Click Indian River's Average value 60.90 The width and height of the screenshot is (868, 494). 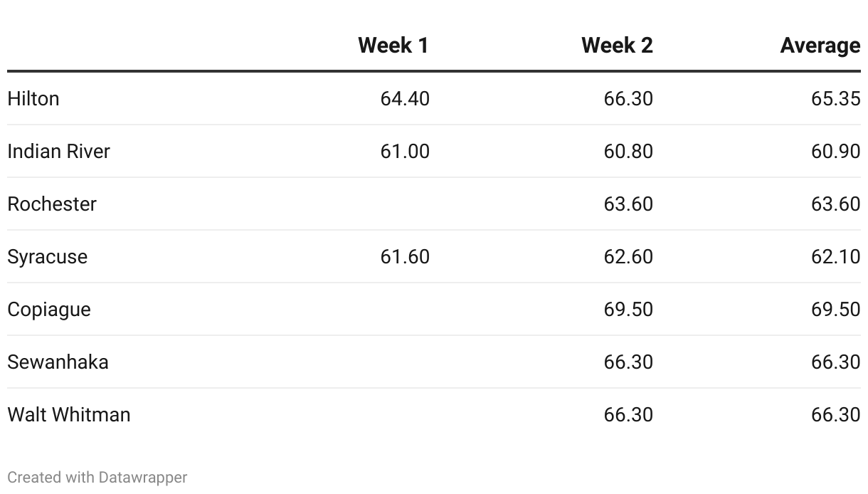(x=835, y=151)
